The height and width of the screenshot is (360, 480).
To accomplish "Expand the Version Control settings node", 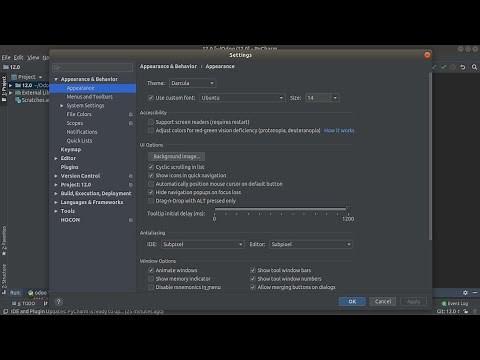I will coord(56,176).
